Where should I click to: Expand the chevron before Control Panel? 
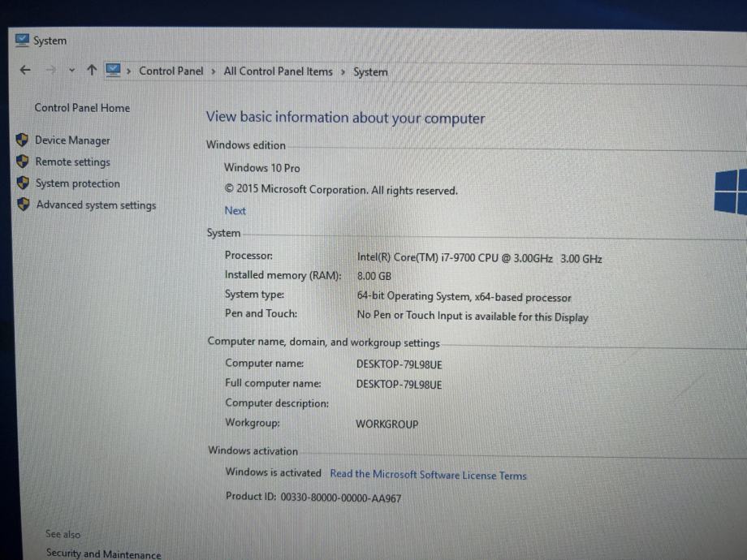pyautogui.click(x=128, y=71)
